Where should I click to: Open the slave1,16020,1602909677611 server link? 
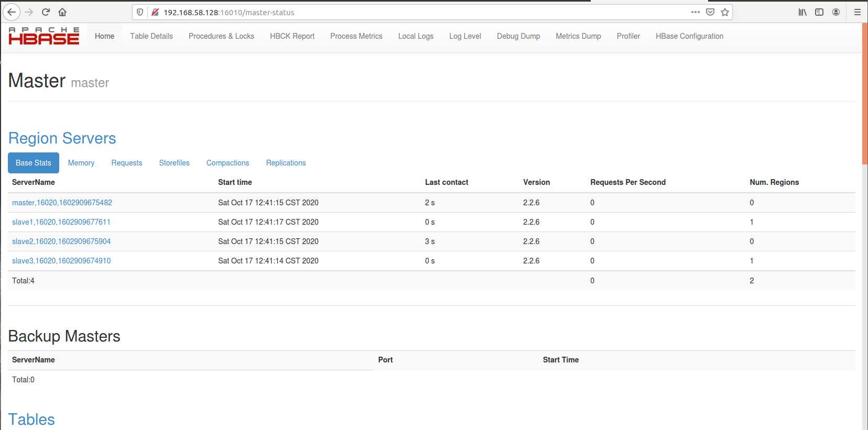pyautogui.click(x=61, y=222)
